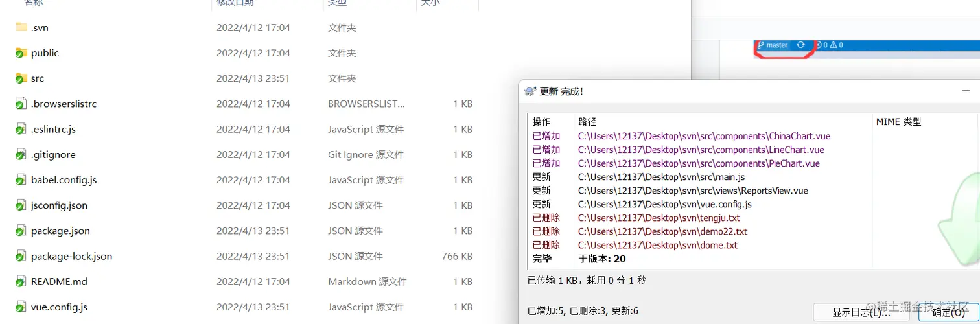The height and width of the screenshot is (324, 980).
Task: Click the .eslintrc.js file name
Action: [x=53, y=129]
